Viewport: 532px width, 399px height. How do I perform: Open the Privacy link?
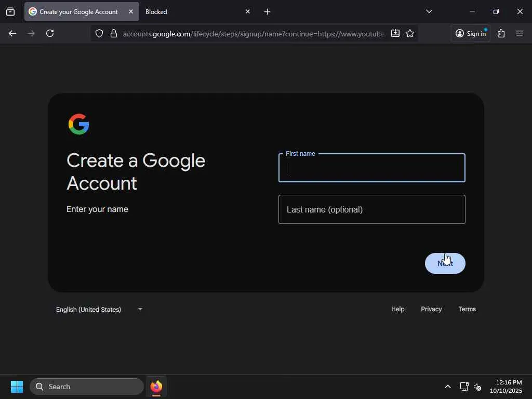click(x=431, y=309)
